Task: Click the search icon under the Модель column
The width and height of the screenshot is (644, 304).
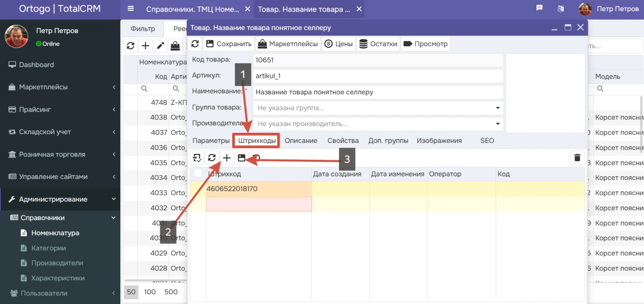Action: pos(600,89)
